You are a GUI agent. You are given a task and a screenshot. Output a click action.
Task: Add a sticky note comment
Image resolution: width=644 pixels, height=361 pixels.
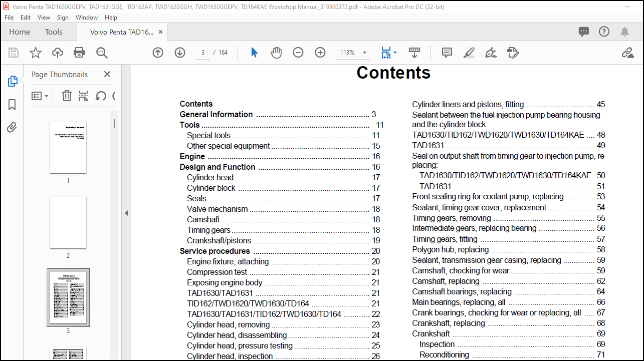pyautogui.click(x=447, y=53)
